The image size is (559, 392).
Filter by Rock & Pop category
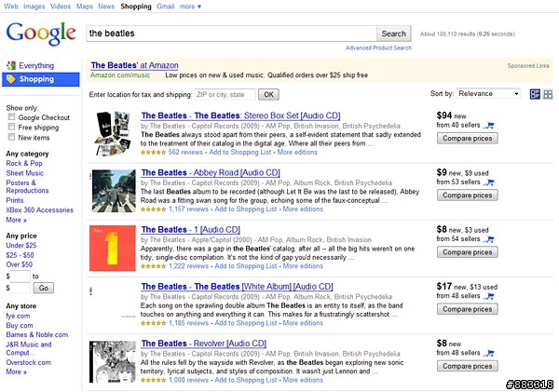(x=24, y=163)
